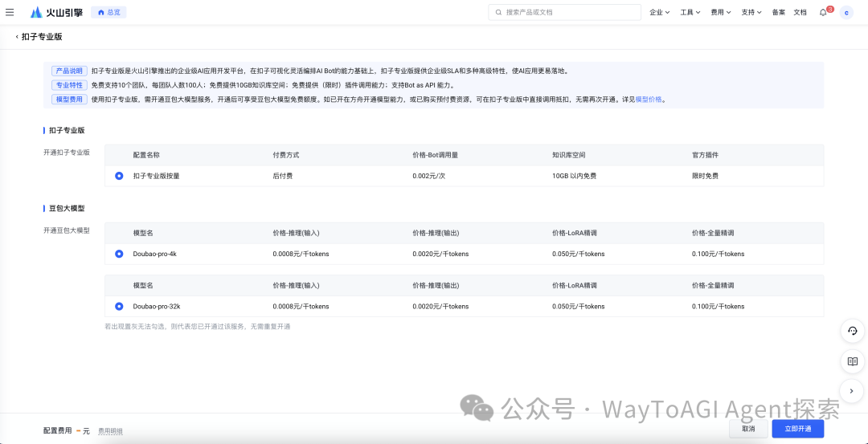Click the notification bell icon

(823, 12)
